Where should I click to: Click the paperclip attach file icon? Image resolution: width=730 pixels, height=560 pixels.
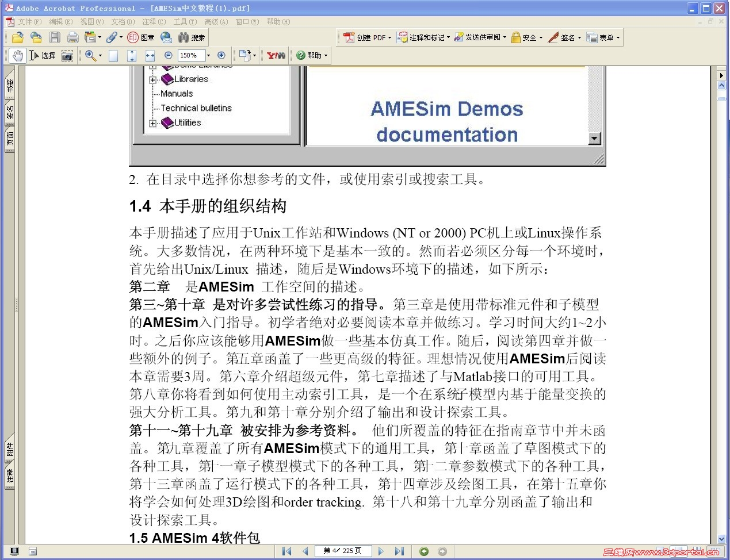coord(111,37)
